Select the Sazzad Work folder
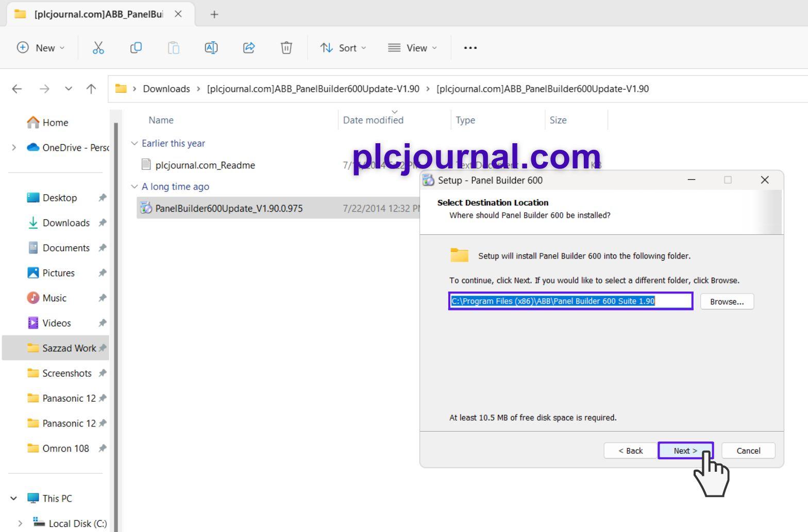Screen dimensions: 808x532 point(56,348)
